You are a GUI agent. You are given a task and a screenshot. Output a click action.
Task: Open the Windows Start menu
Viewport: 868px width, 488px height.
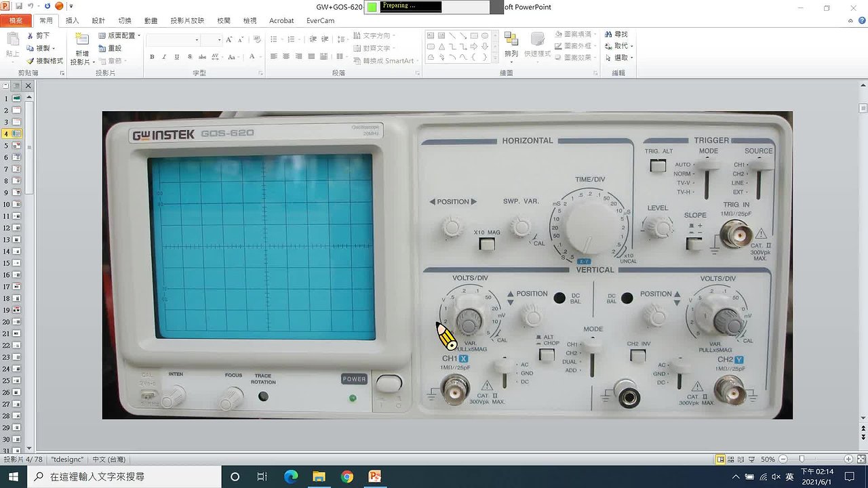coord(14,476)
